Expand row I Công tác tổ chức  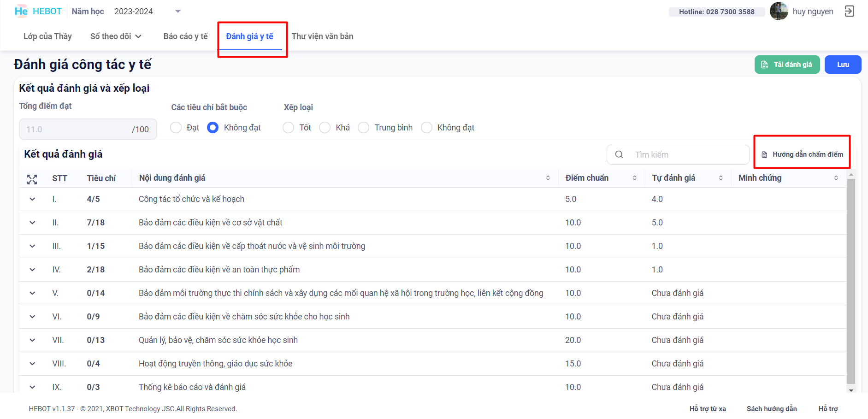[x=32, y=199]
